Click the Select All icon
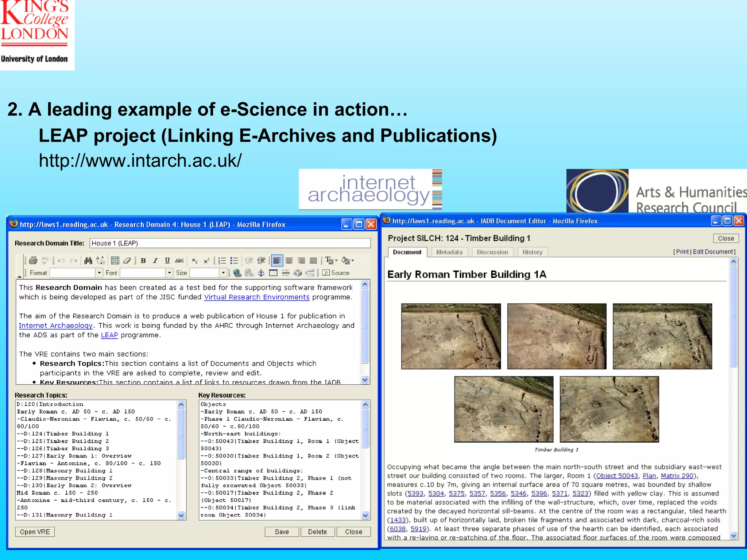Screen dimensions: 747x560 click(115, 260)
